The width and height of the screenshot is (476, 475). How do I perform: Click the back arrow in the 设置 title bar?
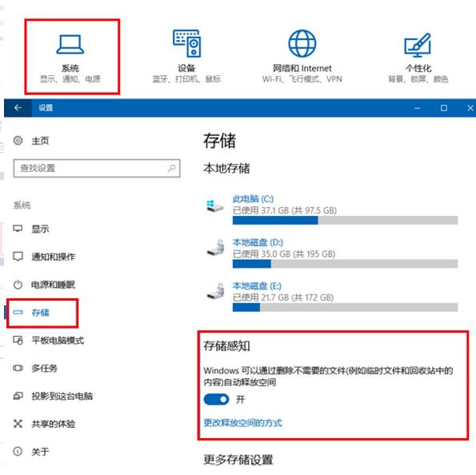pyautogui.click(x=18, y=108)
